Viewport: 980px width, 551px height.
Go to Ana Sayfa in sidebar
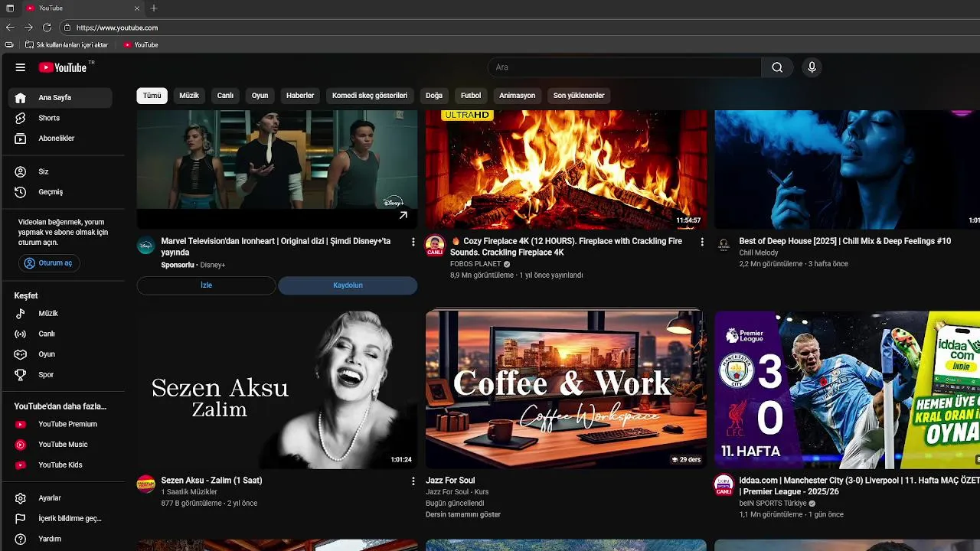click(60, 98)
